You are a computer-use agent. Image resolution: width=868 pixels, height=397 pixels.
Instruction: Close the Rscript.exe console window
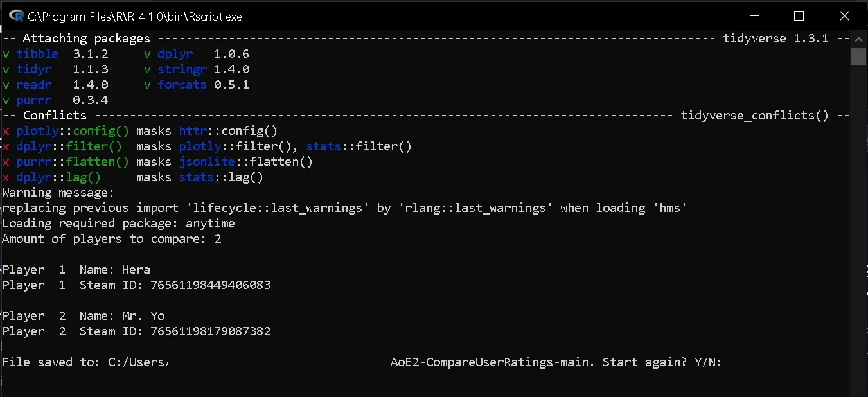click(844, 16)
